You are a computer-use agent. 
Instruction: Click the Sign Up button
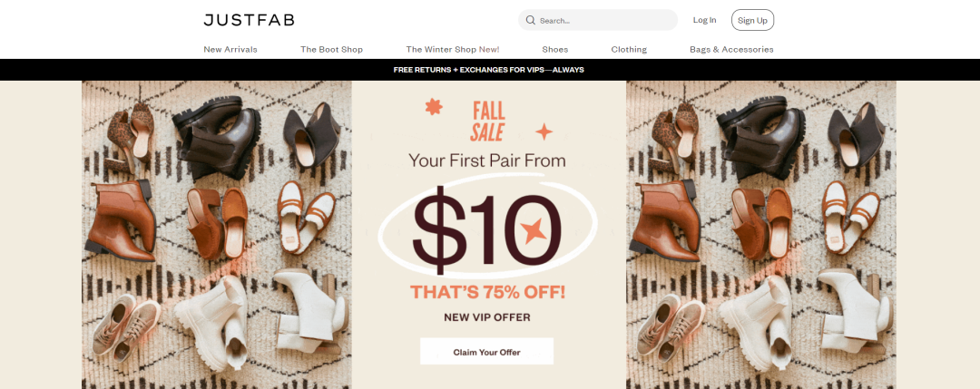pyautogui.click(x=752, y=20)
